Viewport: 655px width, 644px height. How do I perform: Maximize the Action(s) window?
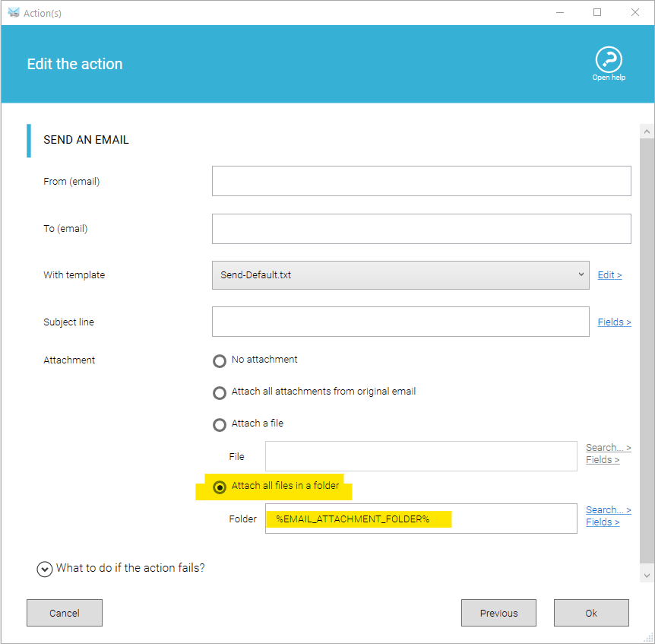click(597, 12)
